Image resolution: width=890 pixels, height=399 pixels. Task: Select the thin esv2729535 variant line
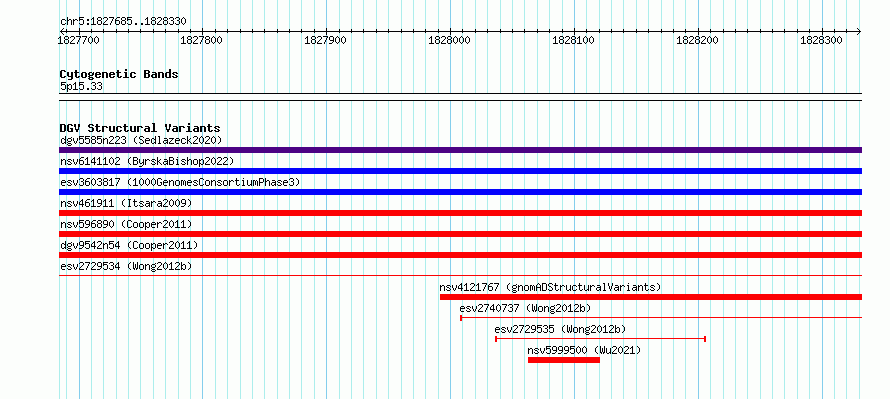click(x=601, y=339)
